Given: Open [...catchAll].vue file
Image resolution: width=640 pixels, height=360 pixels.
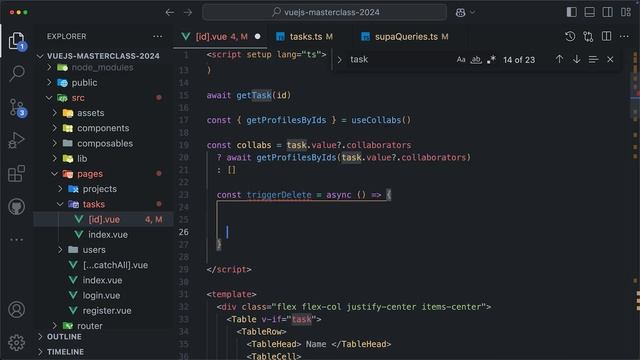Looking at the screenshot, I should coord(104,265).
